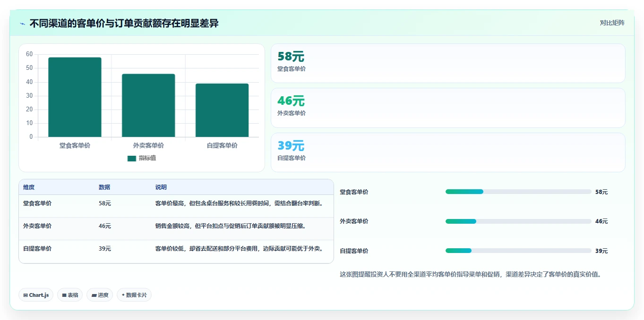644x320 pixels.
Task: Click the 数据卡片 tag
Action: click(x=134, y=295)
